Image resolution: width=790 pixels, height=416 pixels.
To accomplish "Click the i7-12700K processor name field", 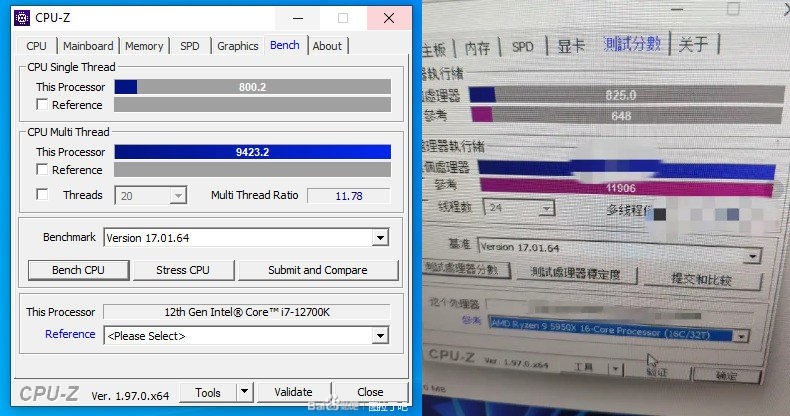I will [x=247, y=312].
